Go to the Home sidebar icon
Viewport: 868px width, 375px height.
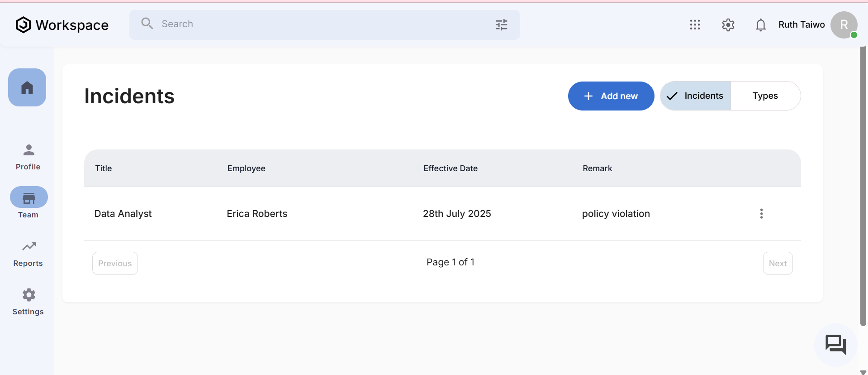point(27,87)
